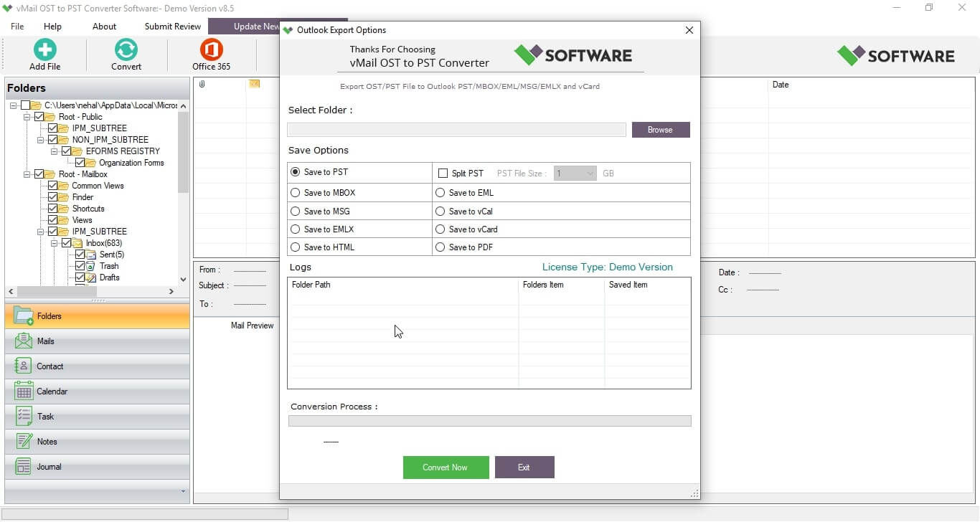Open the Contact navigation section
Screen dimensions: 980x522
(98, 366)
